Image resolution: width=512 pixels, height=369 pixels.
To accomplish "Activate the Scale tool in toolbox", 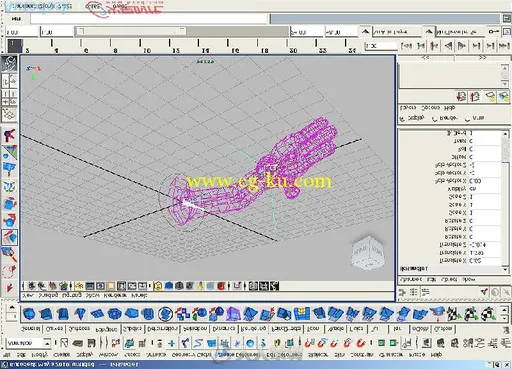I will [10, 203].
